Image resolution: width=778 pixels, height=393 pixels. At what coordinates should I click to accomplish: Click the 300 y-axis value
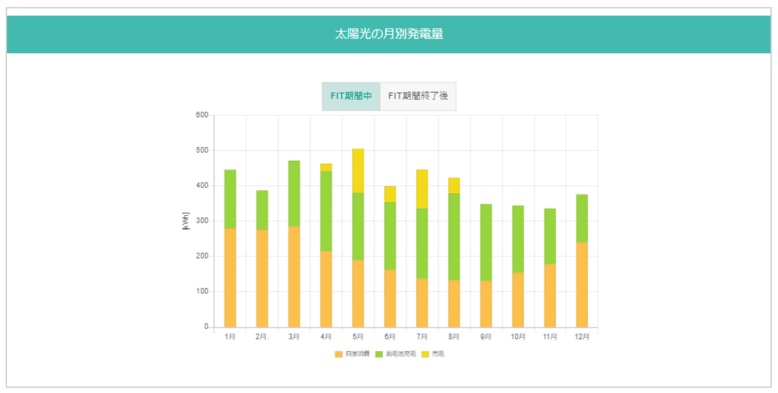pyautogui.click(x=202, y=221)
